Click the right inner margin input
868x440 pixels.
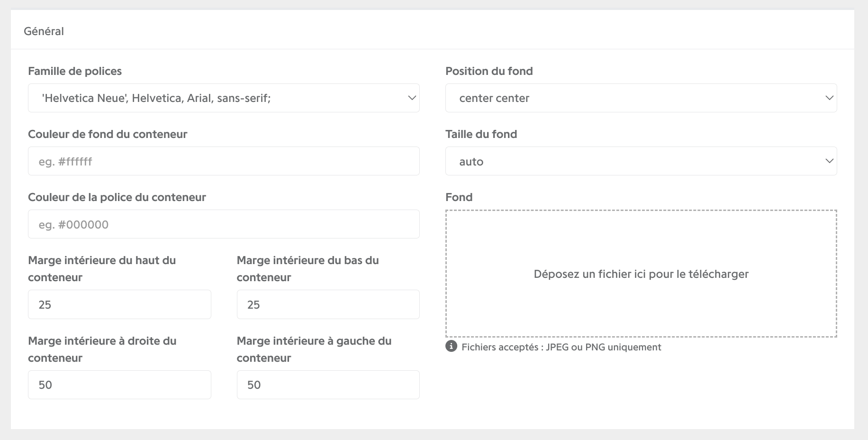pyautogui.click(x=119, y=385)
